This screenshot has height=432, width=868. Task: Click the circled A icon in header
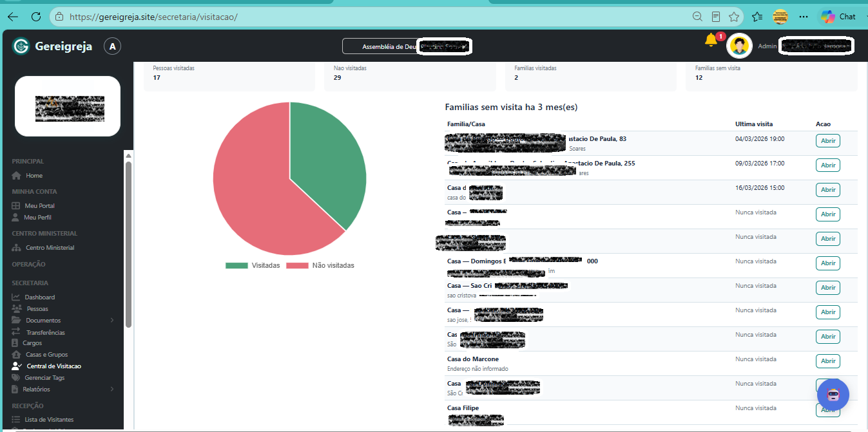(113, 46)
